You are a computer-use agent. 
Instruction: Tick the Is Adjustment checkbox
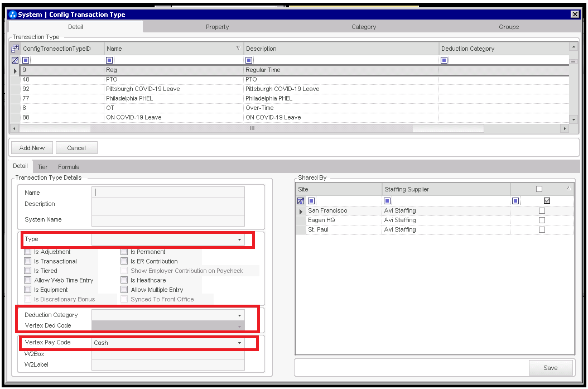point(28,252)
